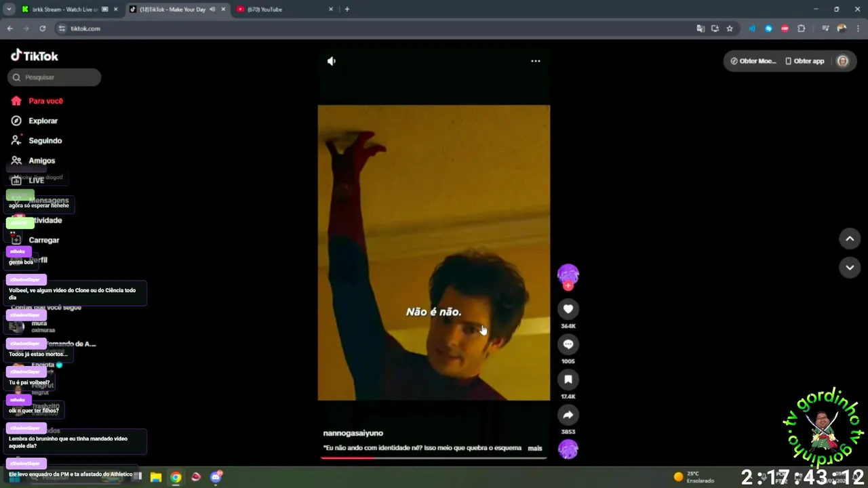The width and height of the screenshot is (868, 488).
Task: Open the nannogasaiyuno profile link
Action: pos(353,433)
